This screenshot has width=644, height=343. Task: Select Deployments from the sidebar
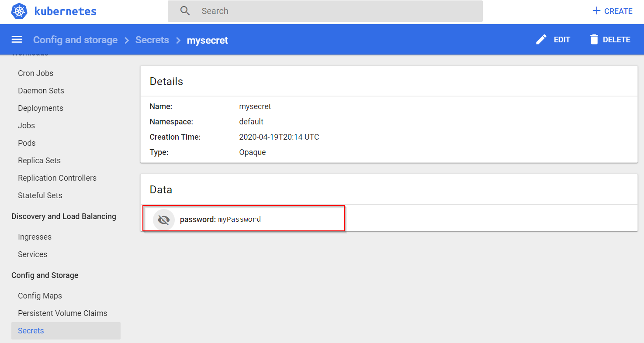[41, 108]
